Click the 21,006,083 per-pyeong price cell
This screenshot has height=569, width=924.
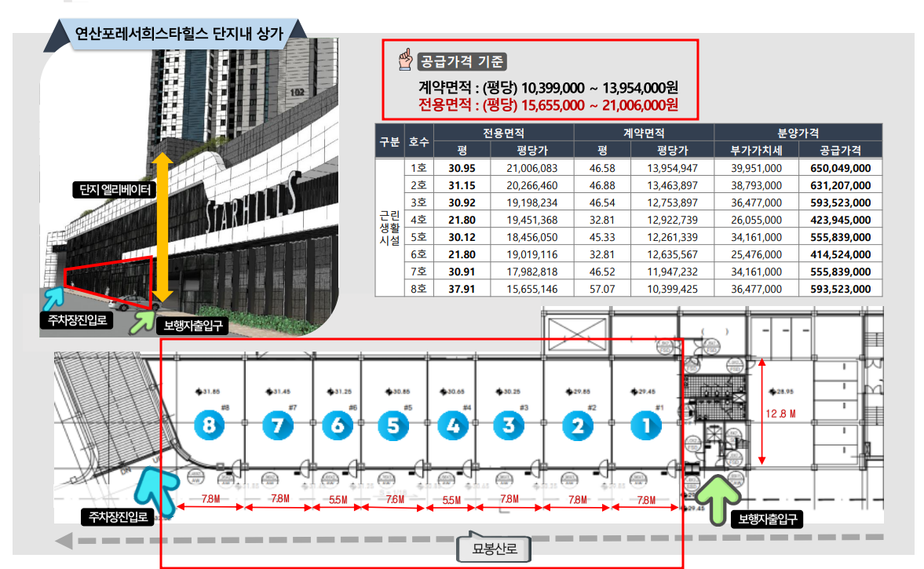[x=532, y=168]
